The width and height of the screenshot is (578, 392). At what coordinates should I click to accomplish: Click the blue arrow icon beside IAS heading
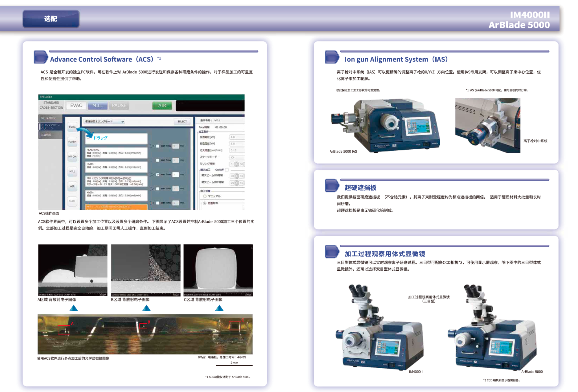click(x=332, y=57)
